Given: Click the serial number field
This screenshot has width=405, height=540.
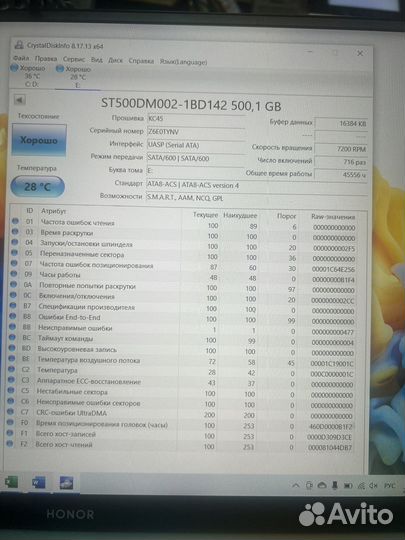Looking at the screenshot, I should click(x=196, y=132).
